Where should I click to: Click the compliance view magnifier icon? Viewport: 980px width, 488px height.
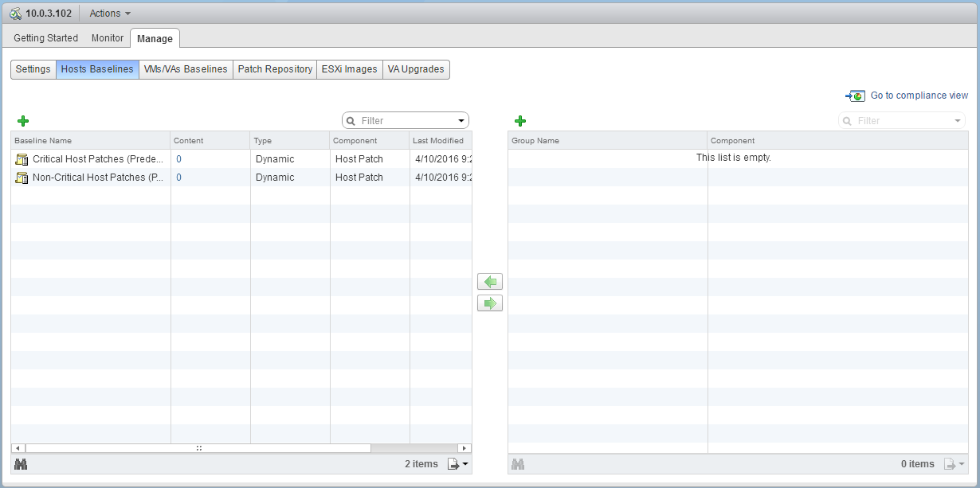pyautogui.click(x=854, y=96)
